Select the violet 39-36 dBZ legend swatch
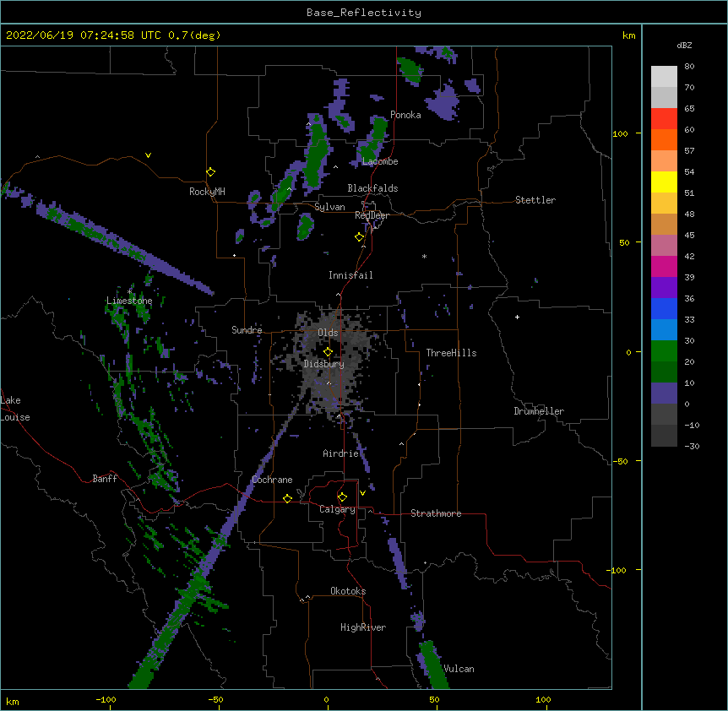 coord(664,288)
